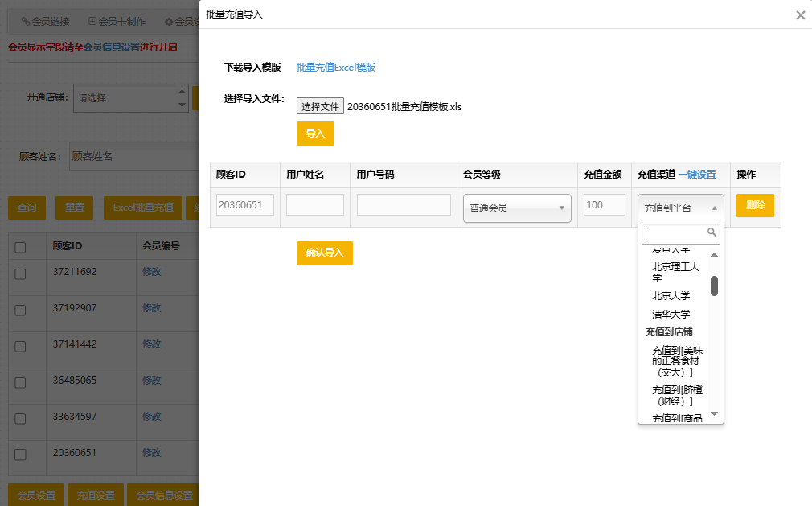Click the search magnifier icon in dropdown
The height and width of the screenshot is (506, 812).
(x=712, y=232)
